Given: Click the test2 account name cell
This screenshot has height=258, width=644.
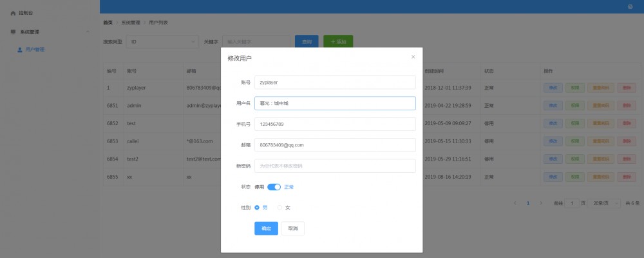Looking at the screenshot, I should coord(133,159).
